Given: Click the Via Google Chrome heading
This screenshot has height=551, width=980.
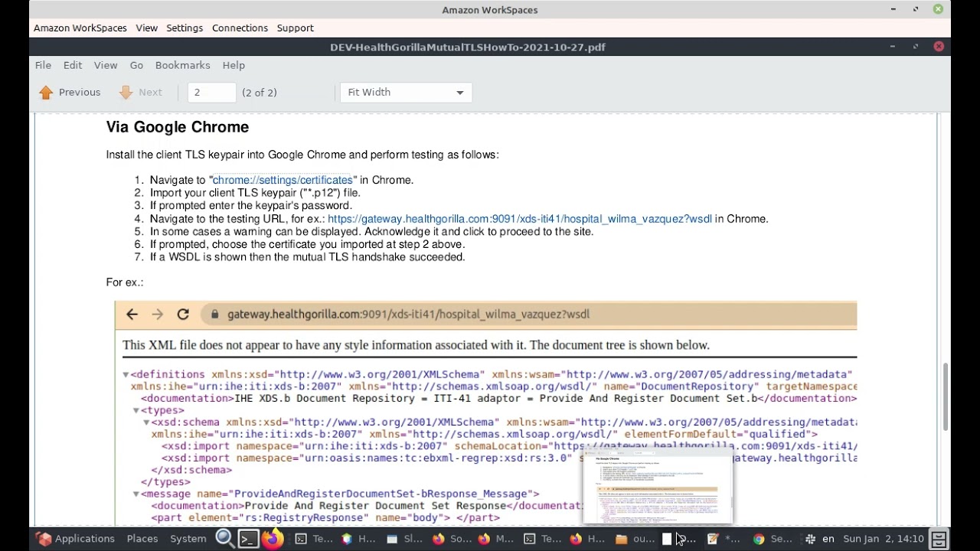Looking at the screenshot, I should pos(178,127).
